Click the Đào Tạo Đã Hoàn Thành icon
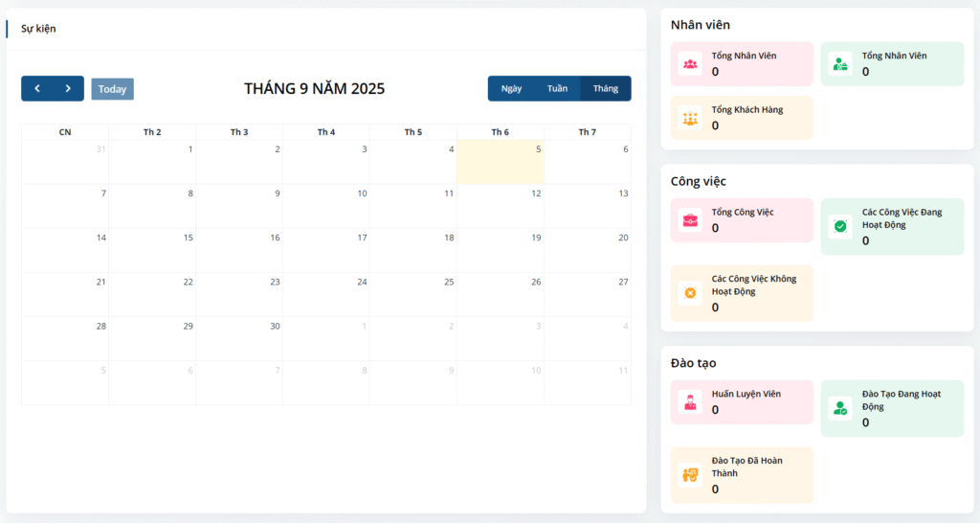Image resolution: width=980 pixels, height=523 pixels. [690, 474]
